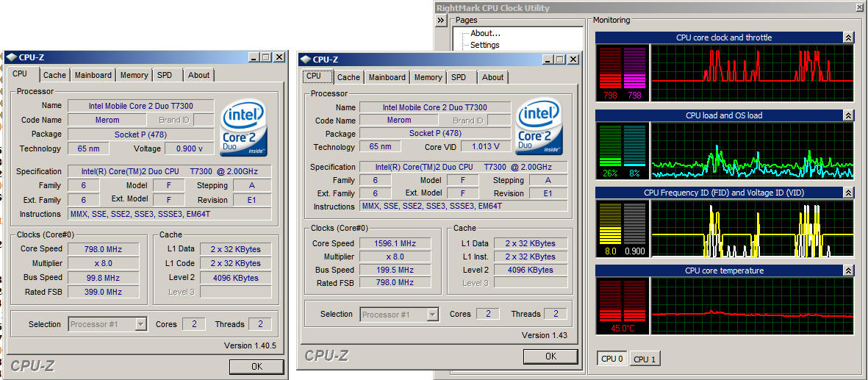Open Cache tab in CPU-Z 1.40.5 window

click(x=54, y=75)
